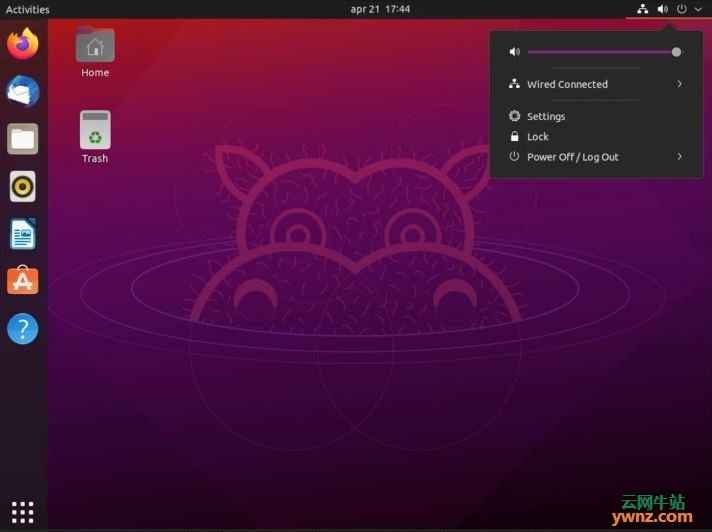Open the clock showing apr 21 17:44
Image resolution: width=712 pixels, height=532 pixels.
(x=380, y=9)
